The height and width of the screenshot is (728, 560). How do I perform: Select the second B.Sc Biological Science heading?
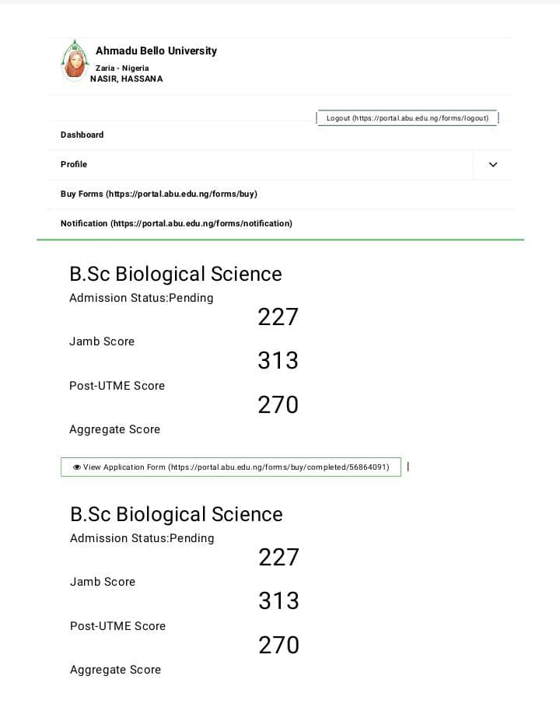point(177,514)
